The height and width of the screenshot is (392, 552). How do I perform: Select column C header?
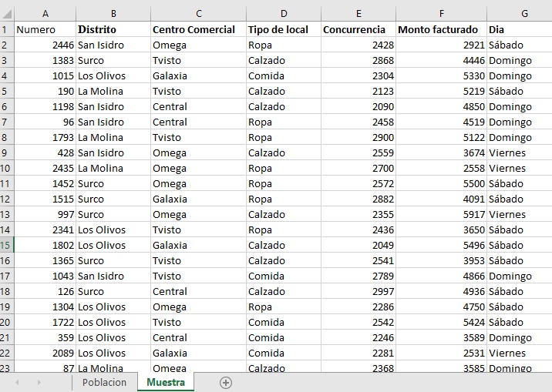pyautogui.click(x=199, y=14)
